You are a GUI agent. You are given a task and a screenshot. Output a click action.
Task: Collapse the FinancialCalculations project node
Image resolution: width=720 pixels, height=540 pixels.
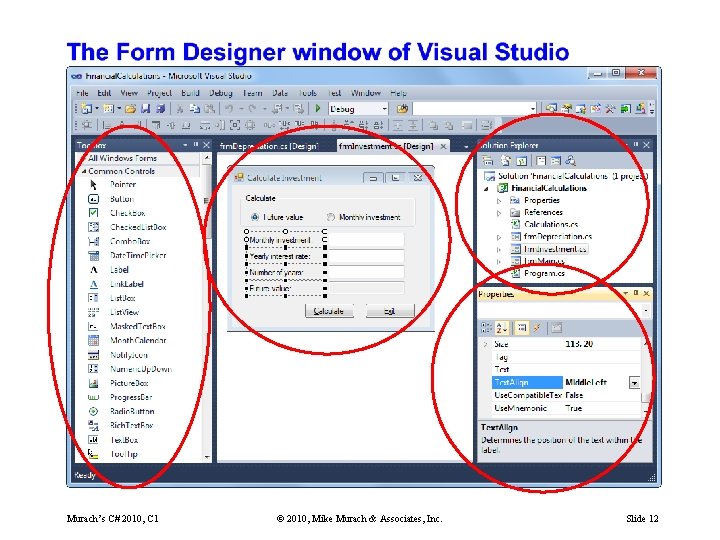[486, 189]
